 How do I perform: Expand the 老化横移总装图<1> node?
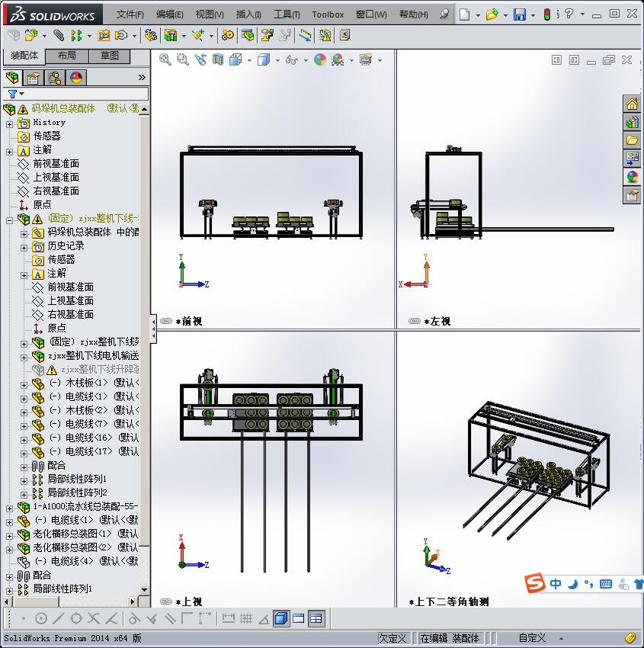point(9,536)
